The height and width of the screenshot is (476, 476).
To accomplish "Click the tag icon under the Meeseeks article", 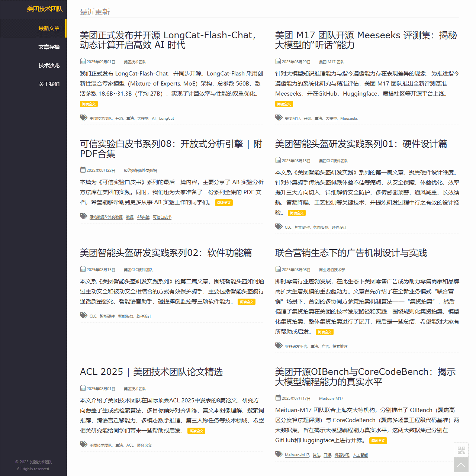I will [278, 117].
